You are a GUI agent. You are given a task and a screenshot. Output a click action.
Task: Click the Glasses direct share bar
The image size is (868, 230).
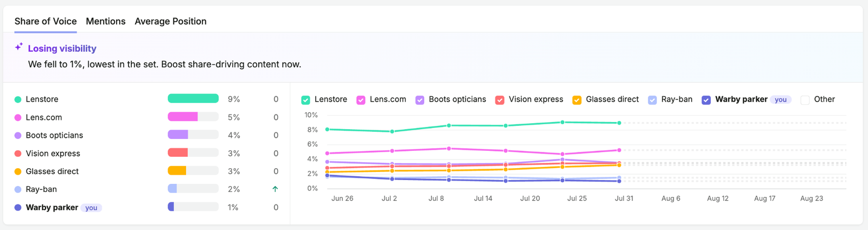tap(193, 171)
